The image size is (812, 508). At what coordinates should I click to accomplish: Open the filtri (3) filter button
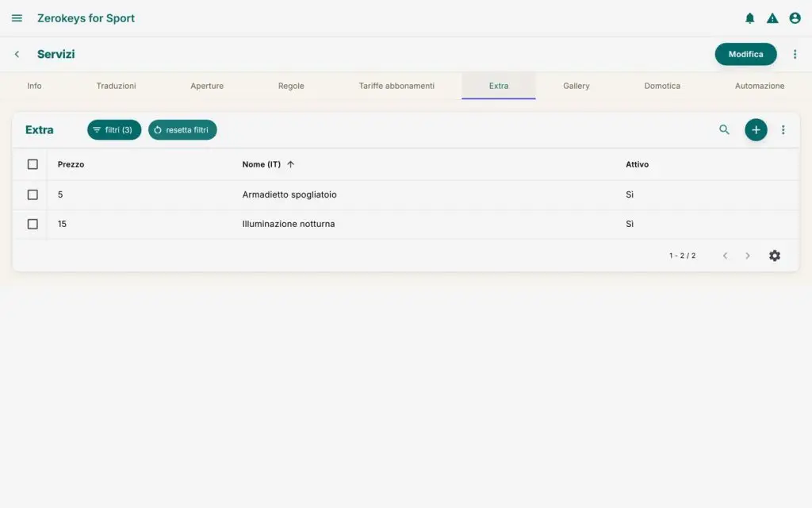(x=114, y=129)
